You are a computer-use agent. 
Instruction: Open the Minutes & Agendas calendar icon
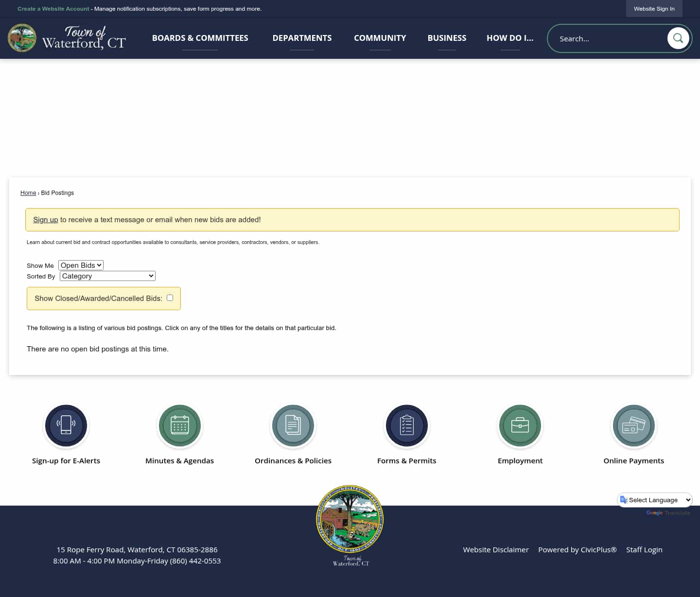(x=179, y=425)
